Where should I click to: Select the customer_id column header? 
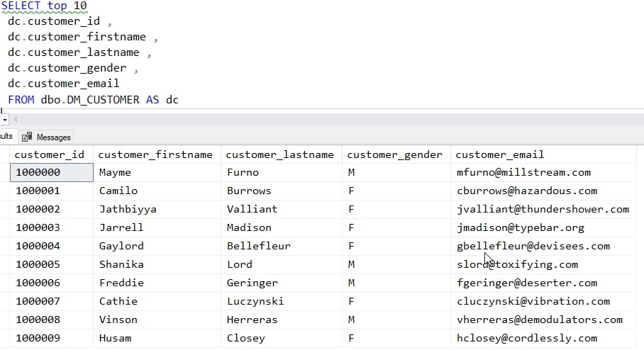(x=50, y=154)
